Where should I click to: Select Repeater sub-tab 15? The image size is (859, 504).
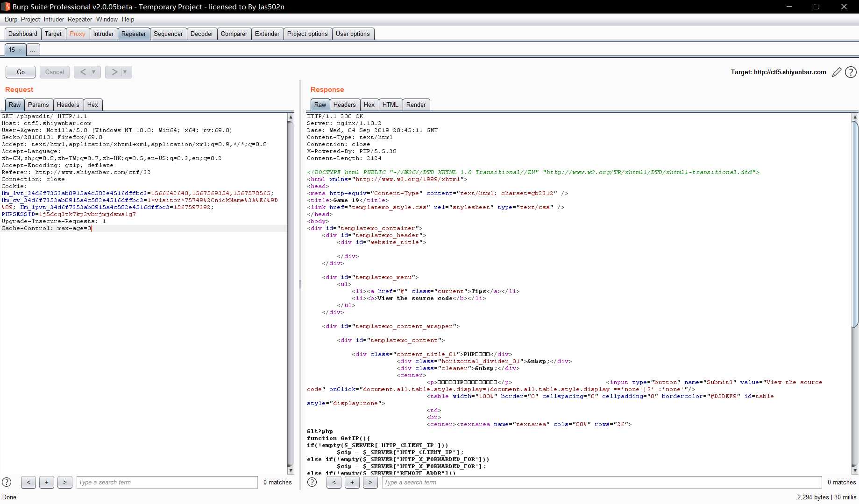click(x=12, y=49)
